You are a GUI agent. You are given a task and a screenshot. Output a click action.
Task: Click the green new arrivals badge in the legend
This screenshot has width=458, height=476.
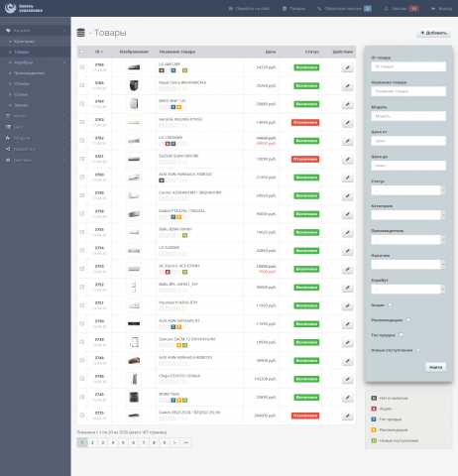(374, 440)
